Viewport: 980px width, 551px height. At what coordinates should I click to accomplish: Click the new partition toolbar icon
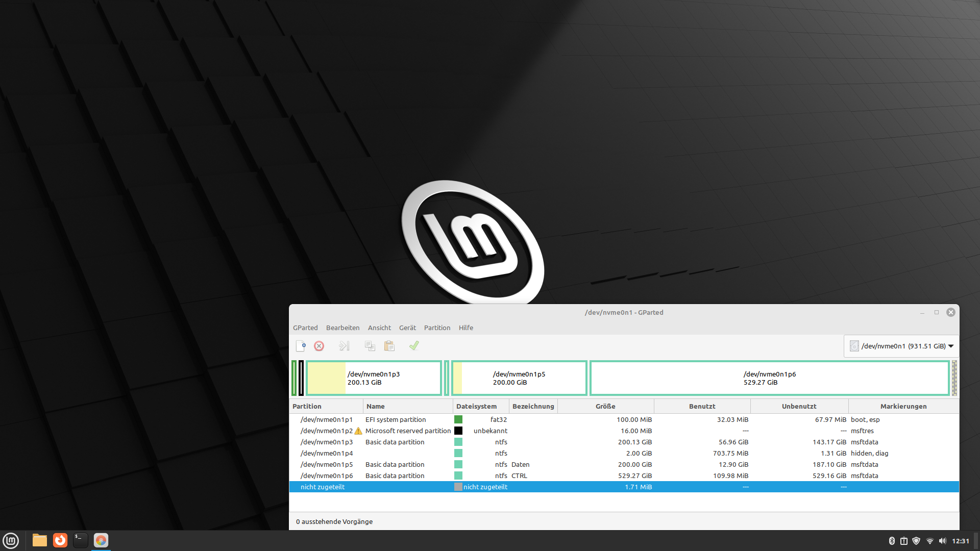pos(301,346)
